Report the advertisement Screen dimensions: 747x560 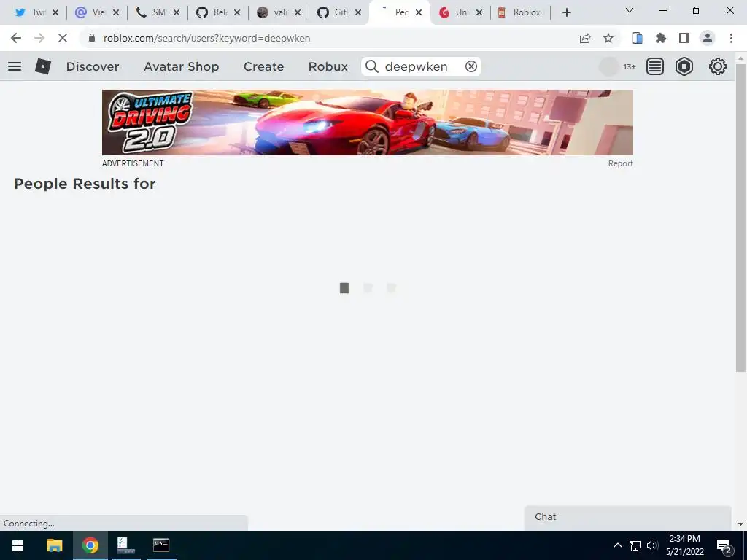tap(620, 163)
